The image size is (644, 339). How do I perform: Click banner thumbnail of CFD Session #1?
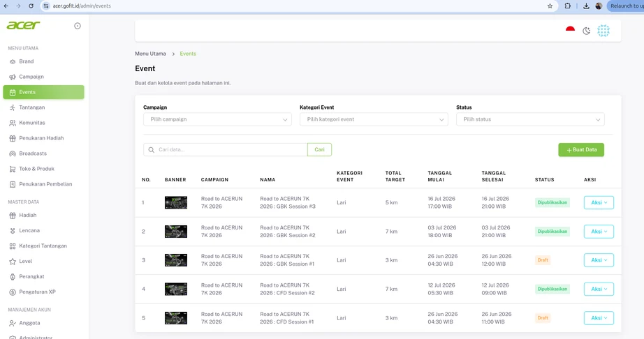(176, 318)
